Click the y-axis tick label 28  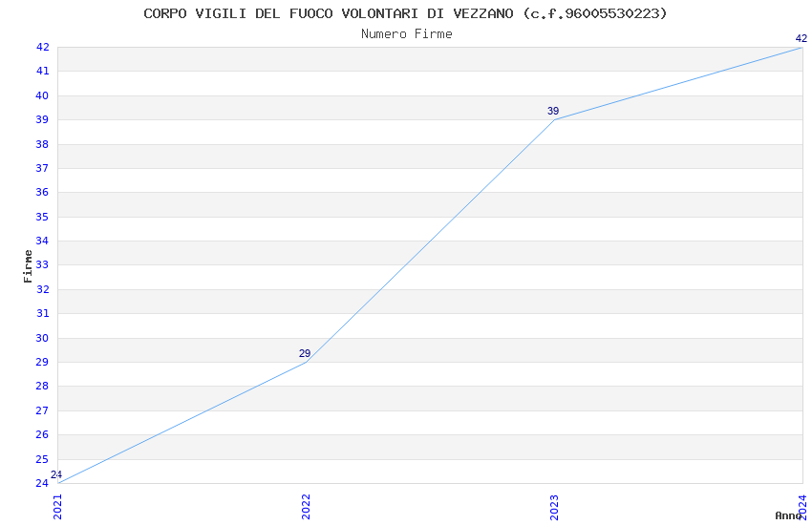[x=42, y=386]
